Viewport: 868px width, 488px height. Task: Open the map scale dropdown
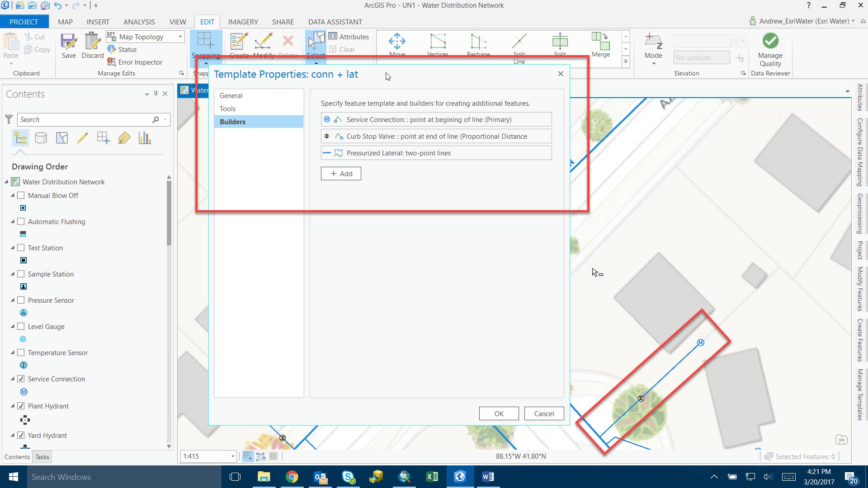click(x=233, y=456)
